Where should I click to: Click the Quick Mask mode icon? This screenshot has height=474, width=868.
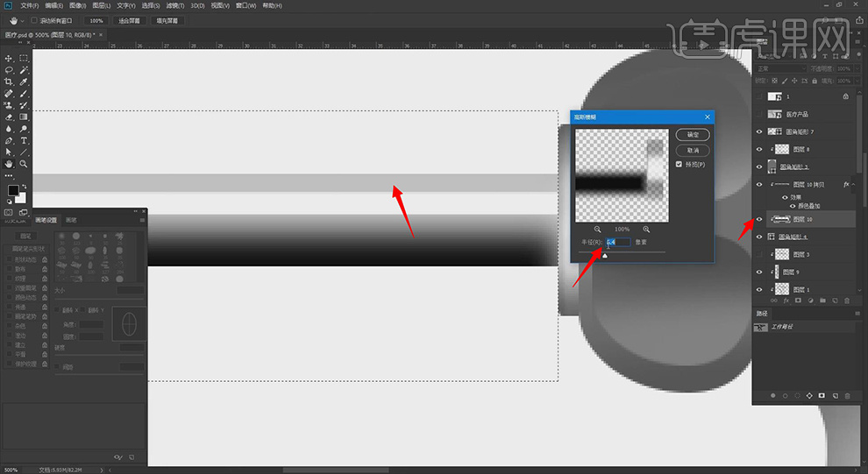coord(8,212)
